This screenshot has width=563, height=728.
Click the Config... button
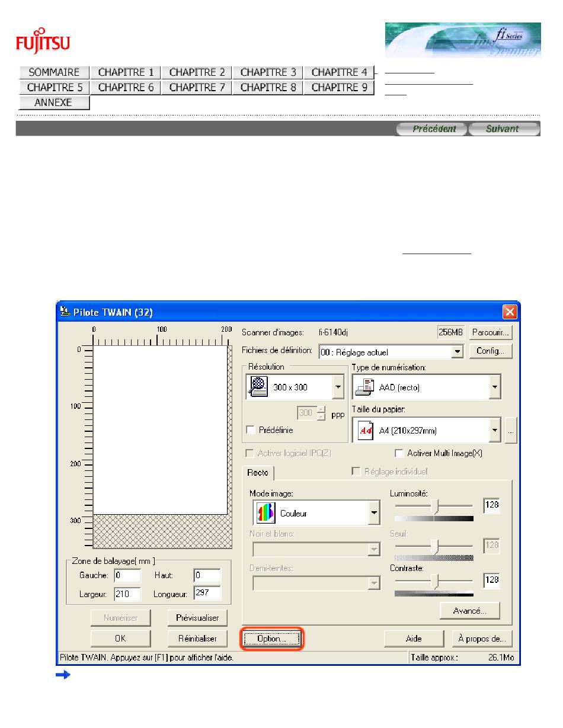point(491,351)
